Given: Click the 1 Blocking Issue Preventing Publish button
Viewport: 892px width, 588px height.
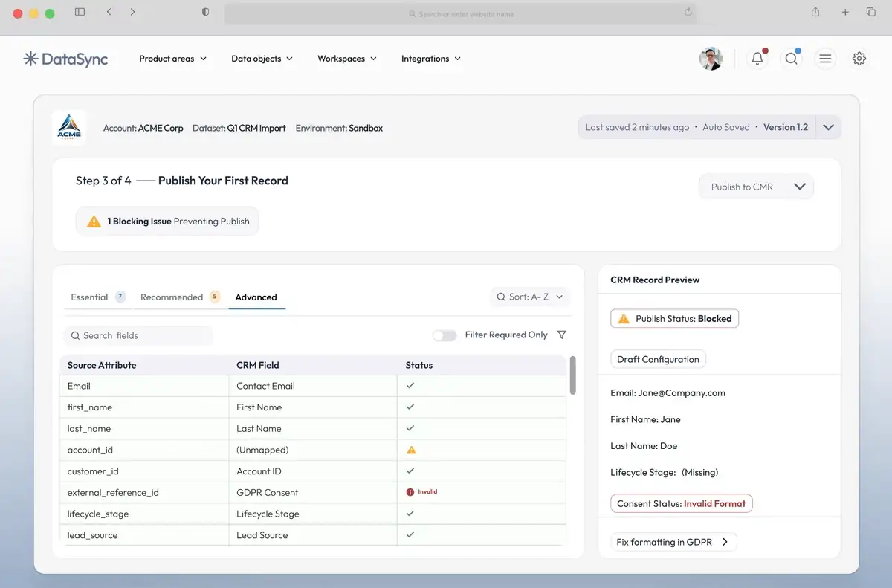Looking at the screenshot, I should coord(168,221).
